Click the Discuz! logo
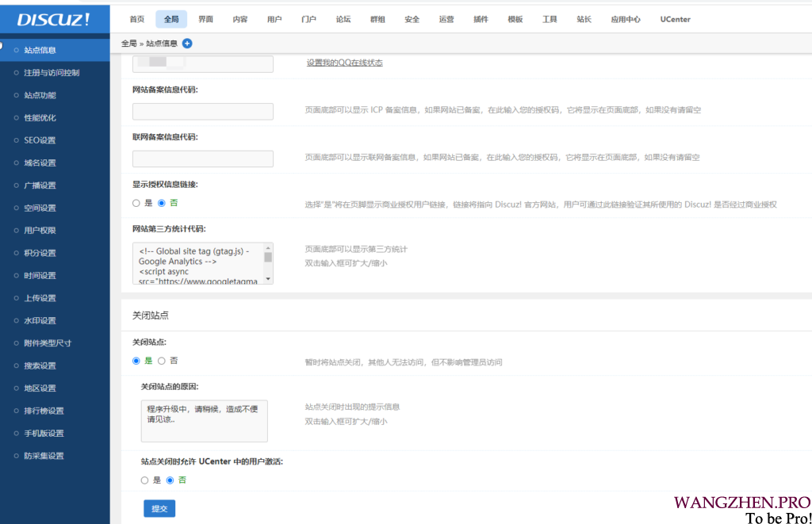 click(x=54, y=19)
